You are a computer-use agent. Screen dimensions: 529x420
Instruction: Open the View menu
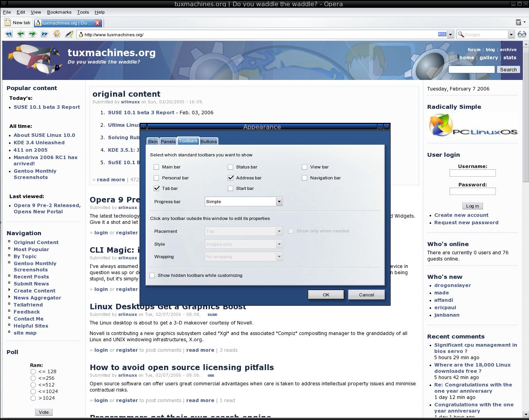pyautogui.click(x=36, y=12)
